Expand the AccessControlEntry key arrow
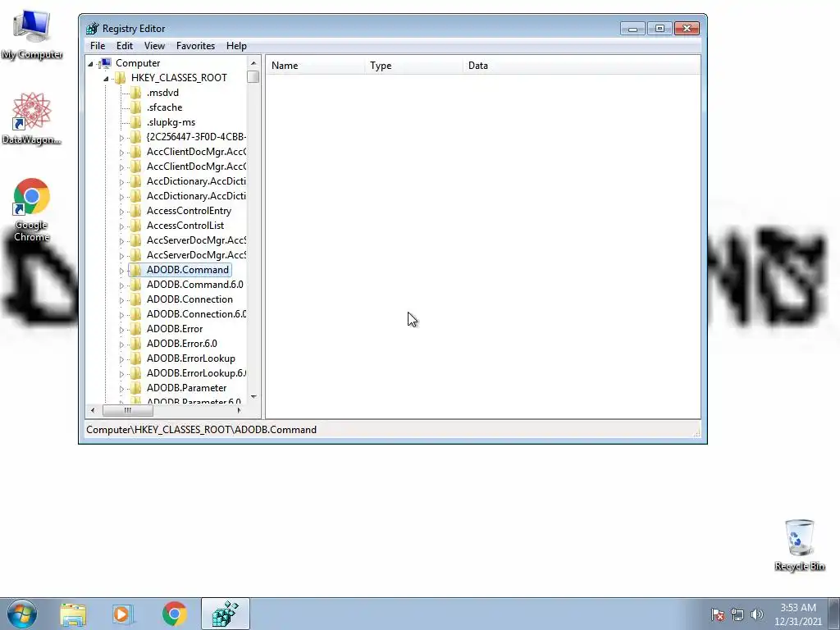 pos(121,212)
